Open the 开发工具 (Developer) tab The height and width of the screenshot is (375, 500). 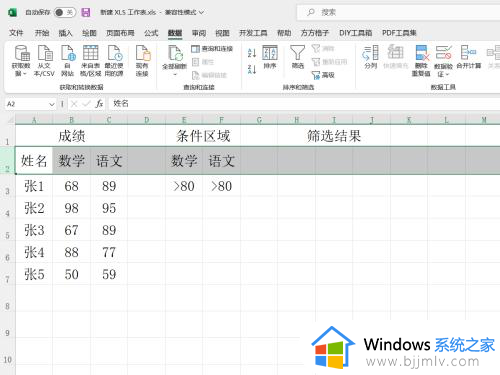pos(253,33)
